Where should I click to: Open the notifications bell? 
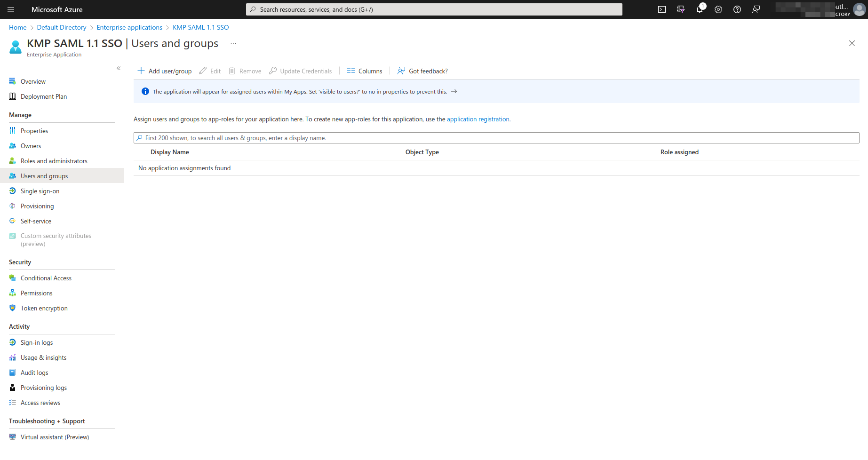coord(700,9)
